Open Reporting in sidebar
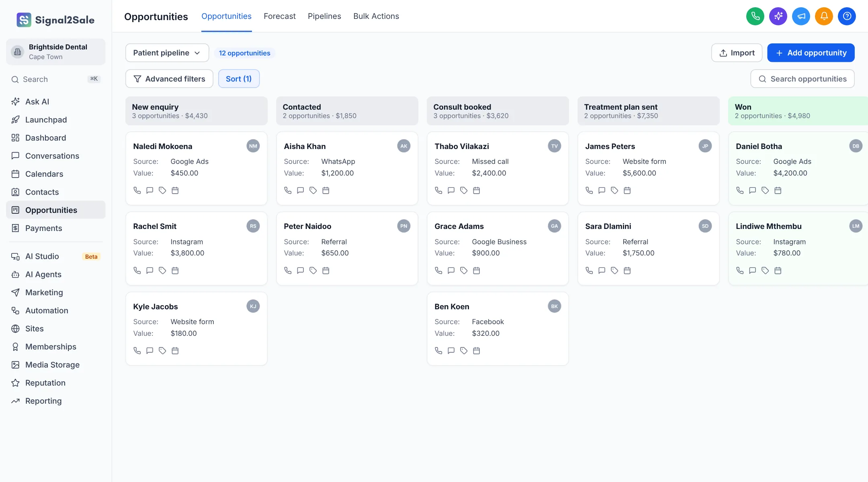 tap(56, 401)
